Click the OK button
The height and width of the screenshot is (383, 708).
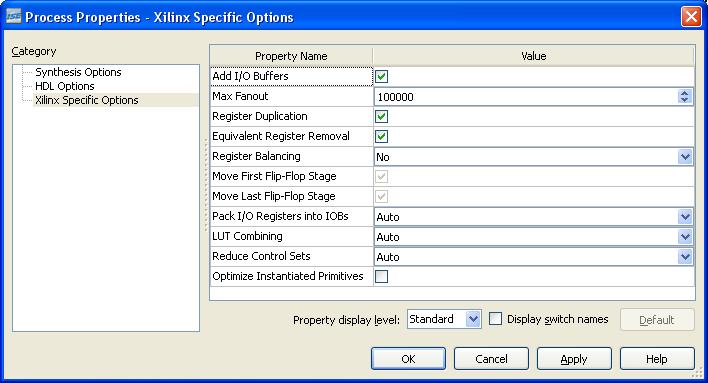408,359
